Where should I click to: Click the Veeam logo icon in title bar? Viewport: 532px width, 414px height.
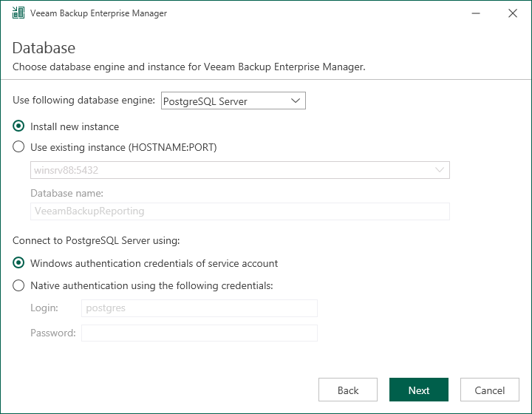[x=18, y=13]
